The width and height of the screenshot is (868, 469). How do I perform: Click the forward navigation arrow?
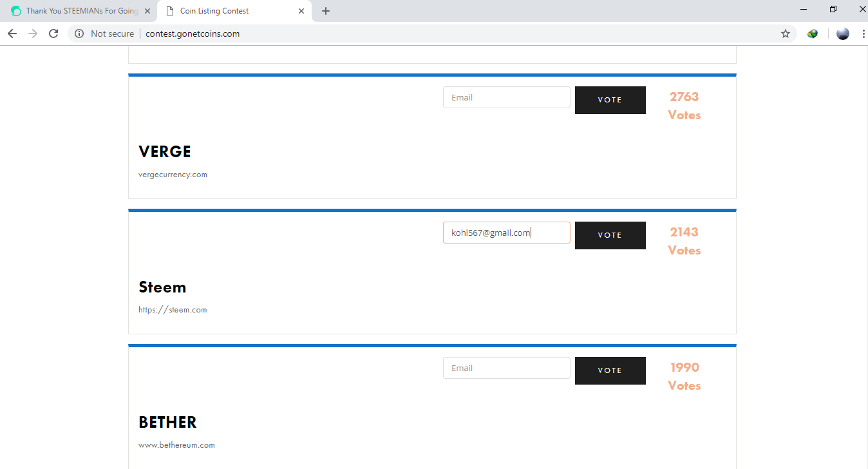pos(33,33)
